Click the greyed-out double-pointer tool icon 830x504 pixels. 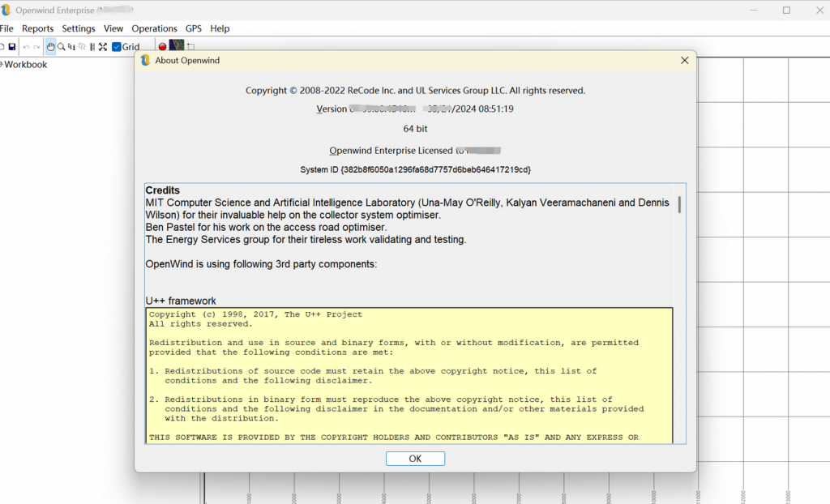pos(82,47)
